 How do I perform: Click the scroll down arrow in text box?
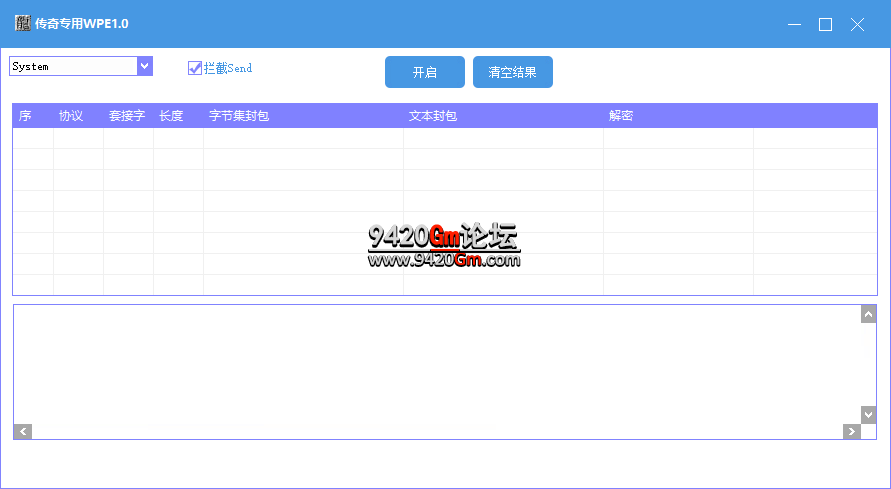(868, 415)
